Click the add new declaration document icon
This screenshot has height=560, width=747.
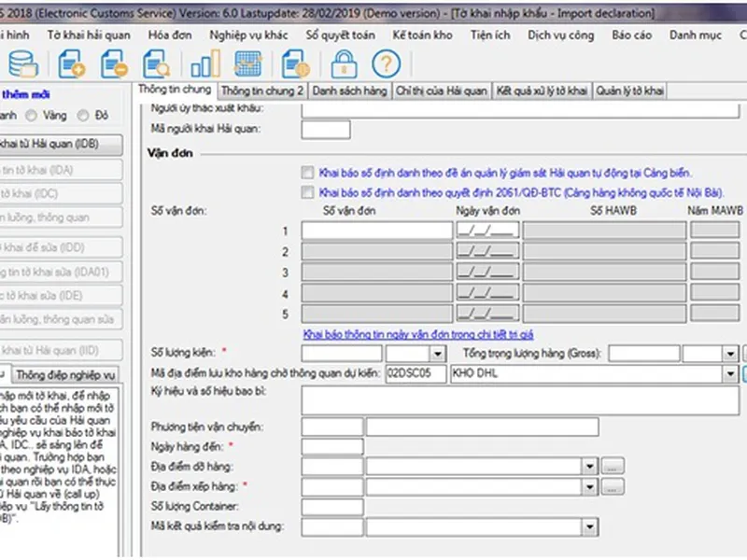pyautogui.click(x=71, y=63)
